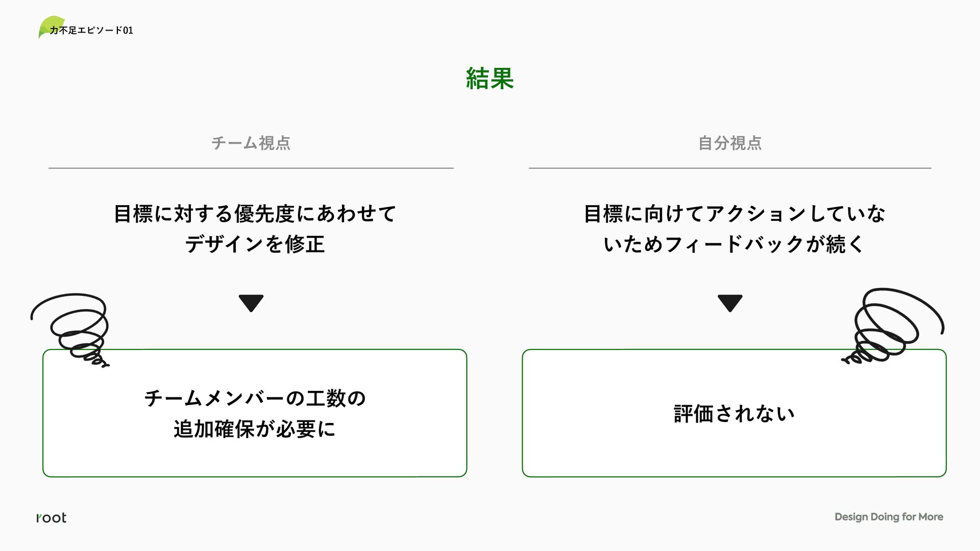Click the デザインを修正 text line
Image resolution: width=980 pixels, height=551 pixels.
click(x=255, y=244)
